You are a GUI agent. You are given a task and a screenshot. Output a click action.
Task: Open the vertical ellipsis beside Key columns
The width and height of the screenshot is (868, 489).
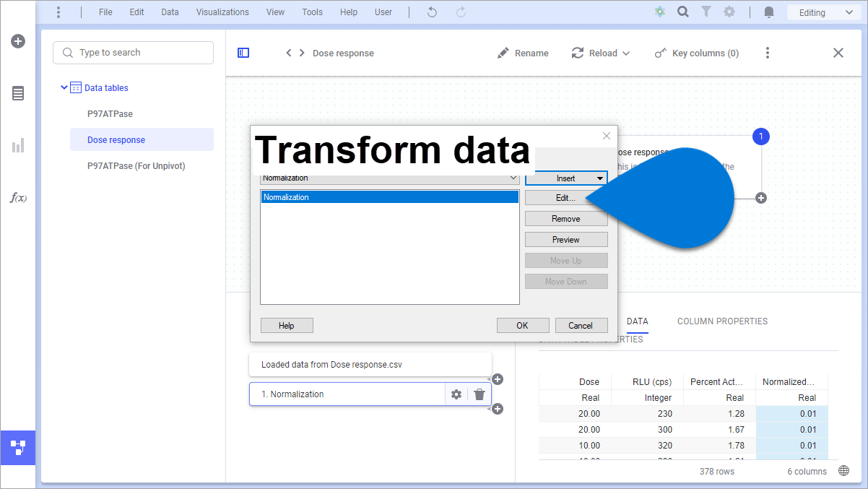pos(768,53)
